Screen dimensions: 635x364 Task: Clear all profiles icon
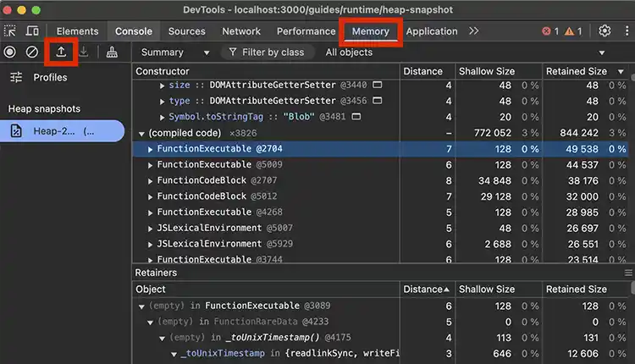coord(32,52)
